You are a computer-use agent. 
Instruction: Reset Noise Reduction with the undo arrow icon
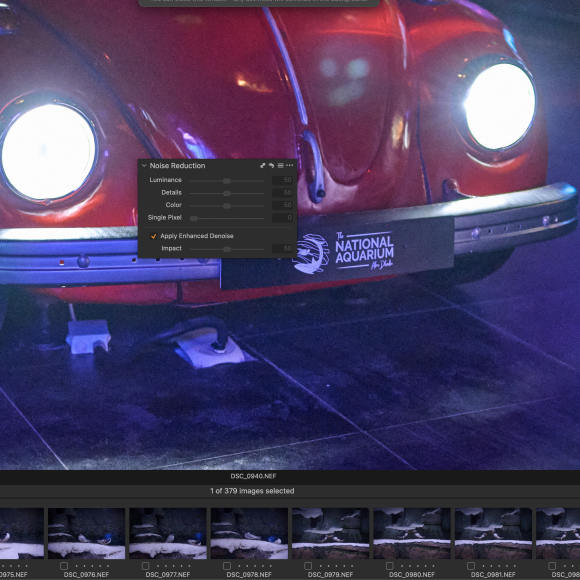[272, 165]
